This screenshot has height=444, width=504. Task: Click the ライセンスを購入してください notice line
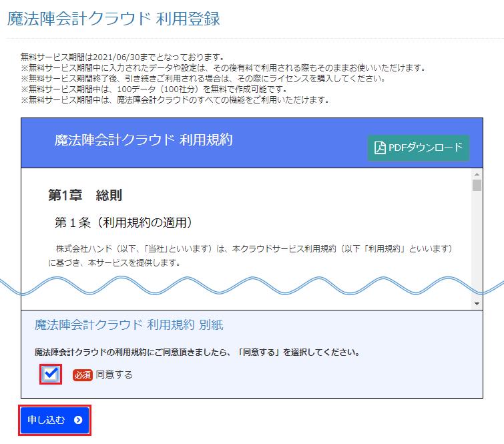pyautogui.click(x=203, y=78)
